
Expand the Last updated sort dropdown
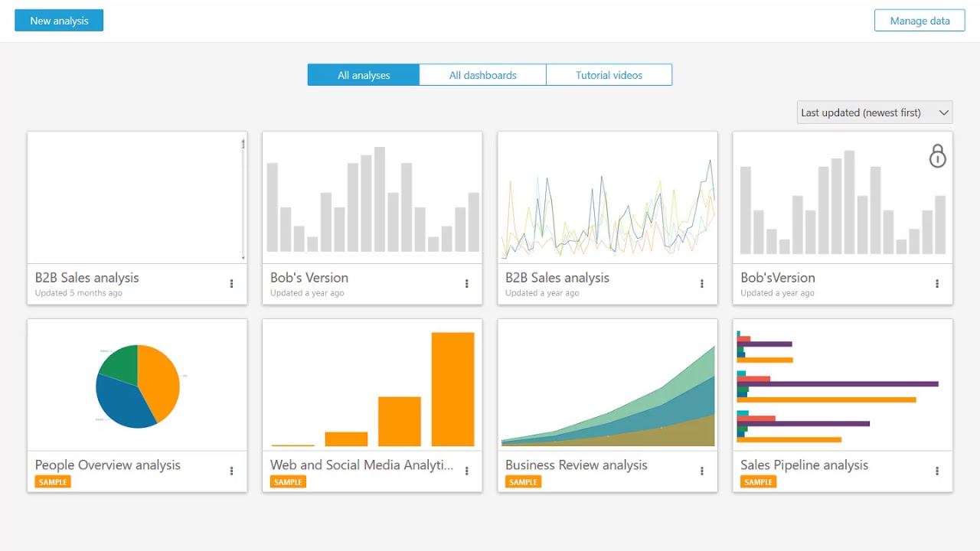click(x=874, y=112)
